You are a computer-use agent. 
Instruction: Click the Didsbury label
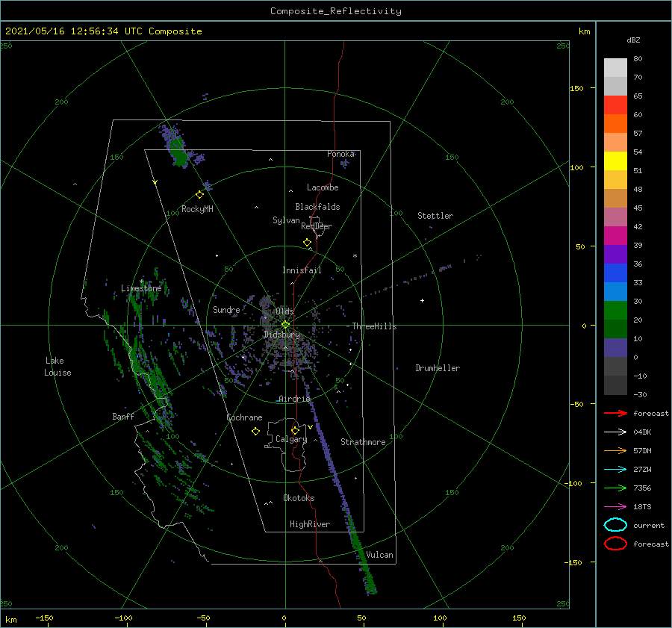pos(281,335)
